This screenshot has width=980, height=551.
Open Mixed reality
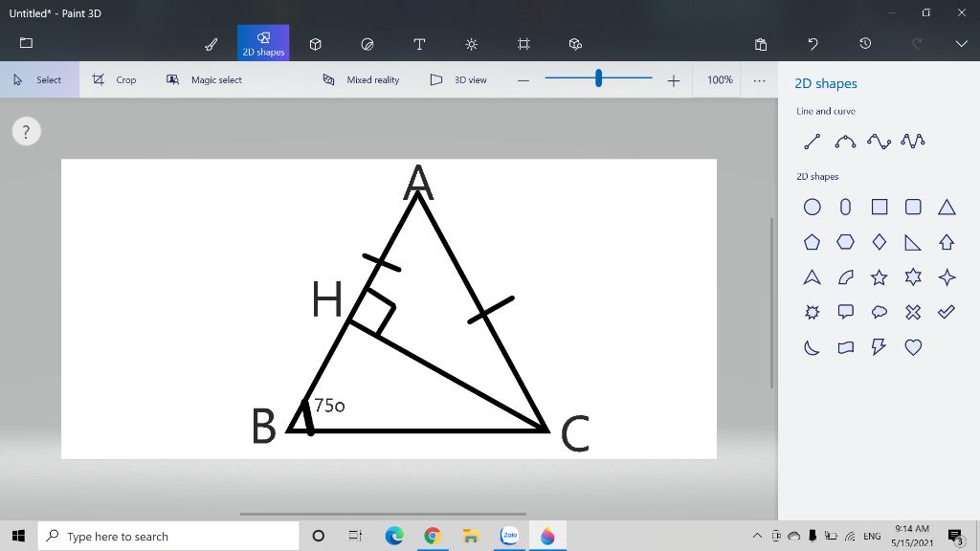[x=361, y=79]
